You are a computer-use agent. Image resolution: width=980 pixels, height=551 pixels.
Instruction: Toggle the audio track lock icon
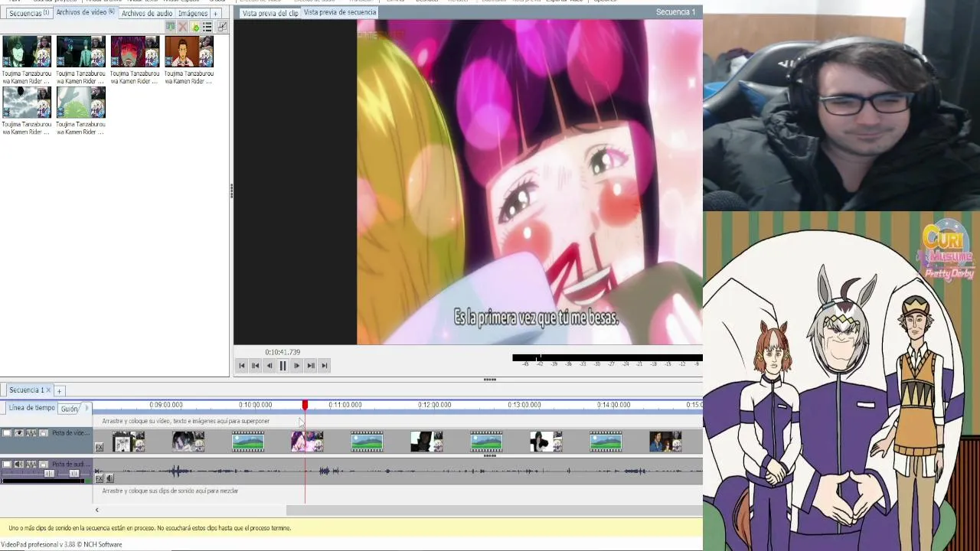point(44,465)
